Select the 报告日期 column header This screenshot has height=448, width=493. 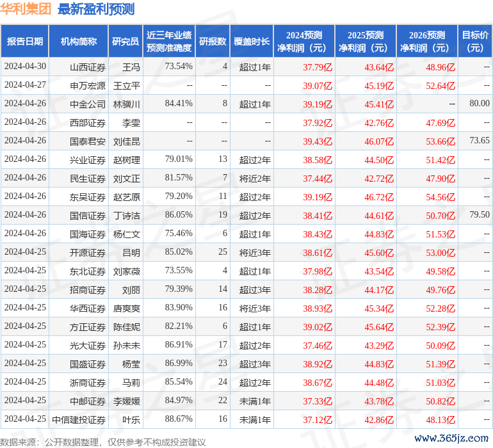25,42
